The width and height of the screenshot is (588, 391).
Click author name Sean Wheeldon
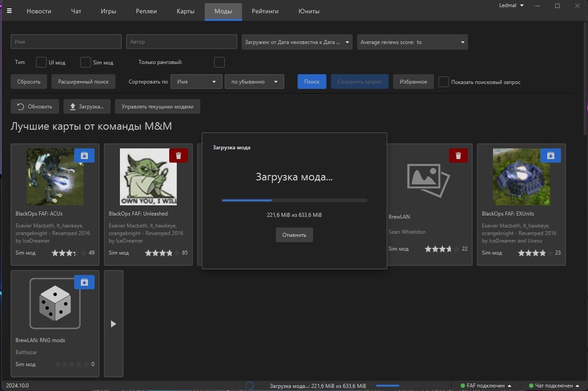tap(407, 232)
